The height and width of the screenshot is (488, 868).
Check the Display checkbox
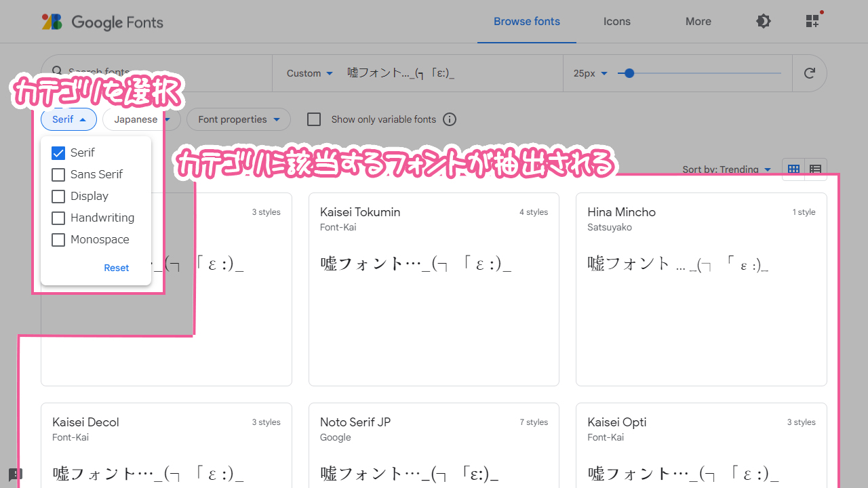(58, 196)
